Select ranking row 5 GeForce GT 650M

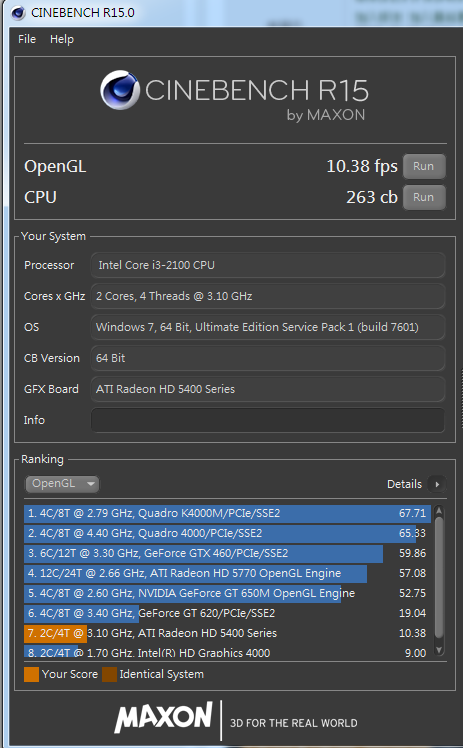[227, 593]
